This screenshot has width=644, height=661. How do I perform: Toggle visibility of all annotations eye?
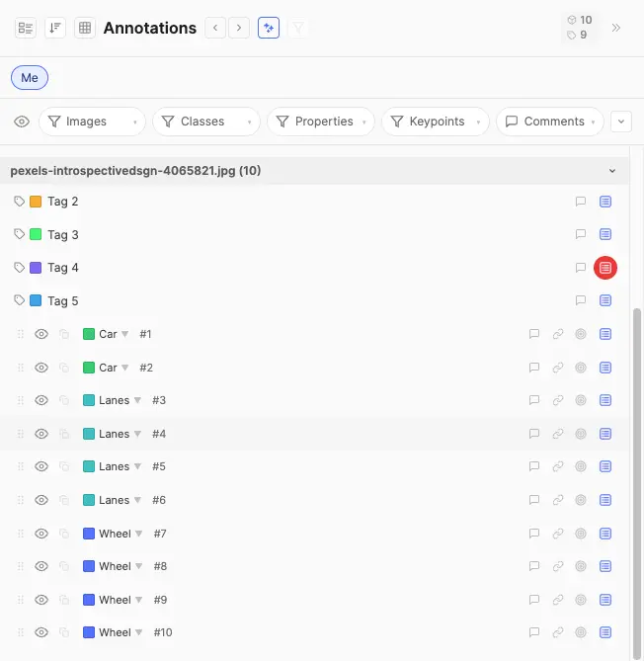pos(22,122)
